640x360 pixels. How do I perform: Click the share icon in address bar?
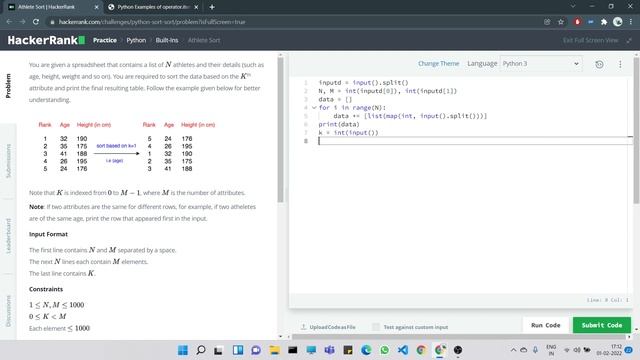click(x=547, y=22)
